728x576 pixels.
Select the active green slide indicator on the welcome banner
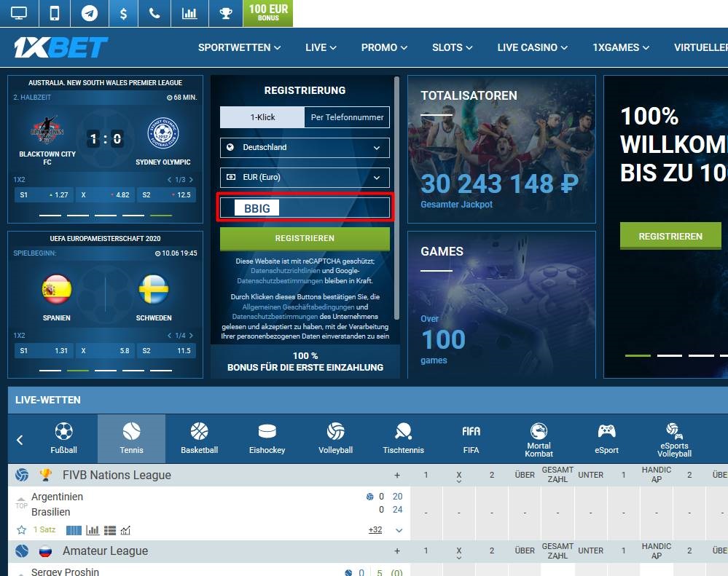638,355
